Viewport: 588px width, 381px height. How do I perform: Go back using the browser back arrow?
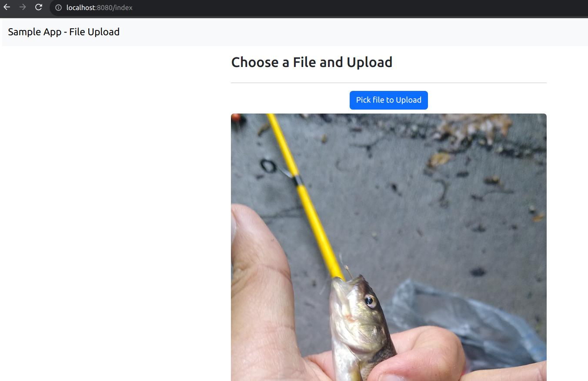point(7,7)
